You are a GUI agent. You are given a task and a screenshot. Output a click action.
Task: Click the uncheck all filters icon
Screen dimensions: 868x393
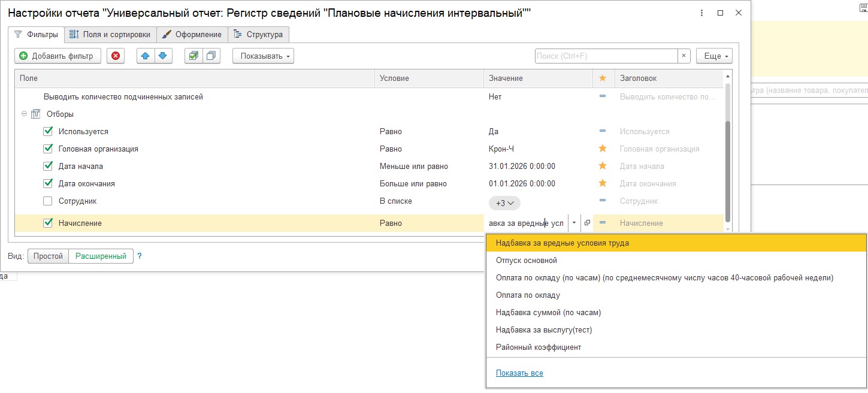(211, 56)
